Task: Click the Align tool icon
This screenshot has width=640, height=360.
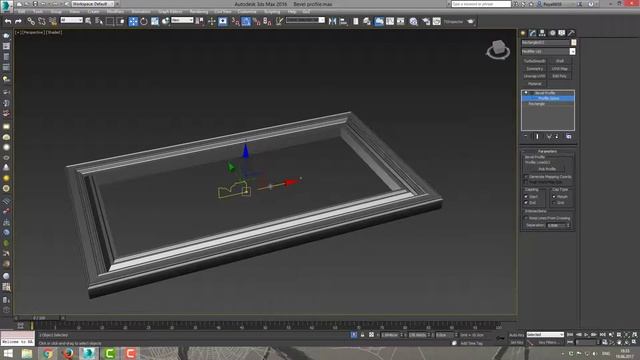Action: (343, 21)
